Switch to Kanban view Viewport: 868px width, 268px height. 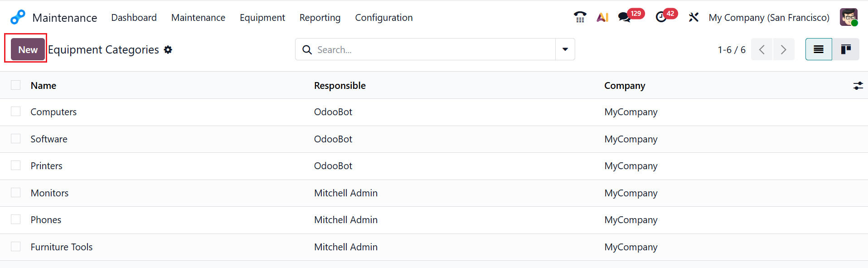click(x=846, y=49)
